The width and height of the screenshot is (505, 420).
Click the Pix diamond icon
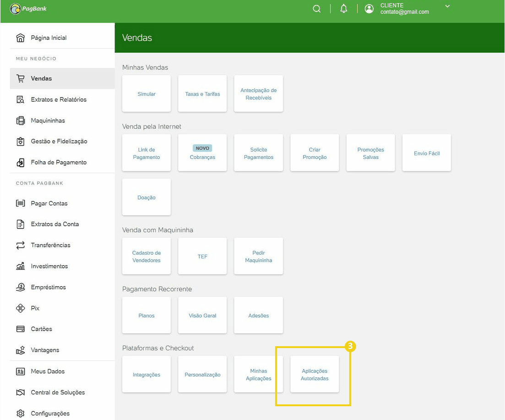pyautogui.click(x=20, y=308)
